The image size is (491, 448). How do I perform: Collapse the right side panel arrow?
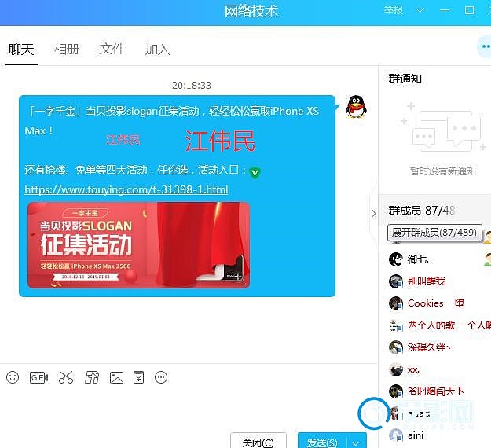pos(373,213)
